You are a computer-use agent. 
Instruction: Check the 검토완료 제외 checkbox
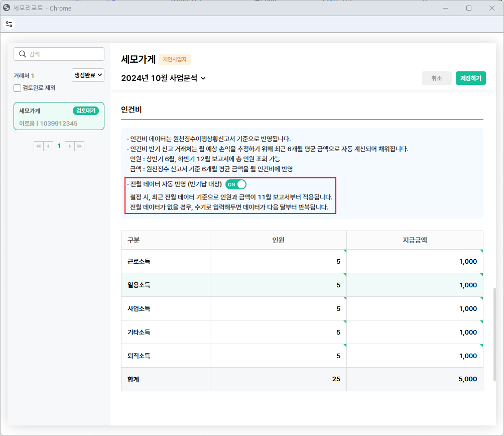coord(18,88)
